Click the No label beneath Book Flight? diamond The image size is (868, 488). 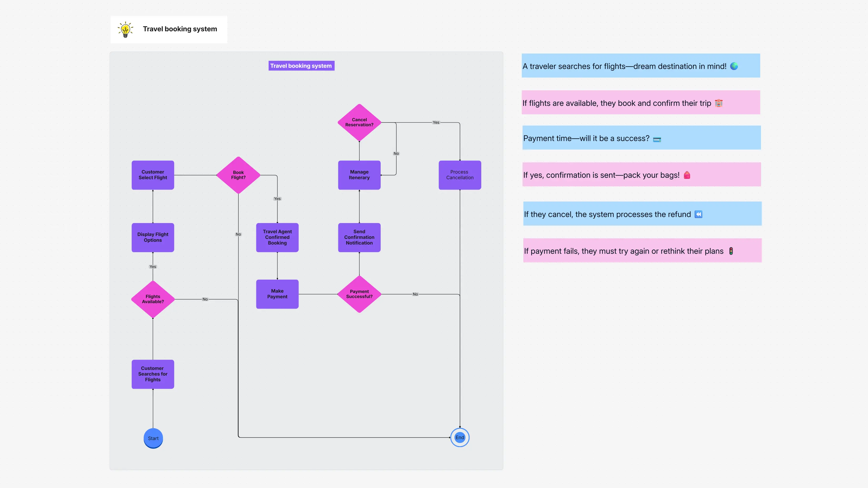[238, 234]
